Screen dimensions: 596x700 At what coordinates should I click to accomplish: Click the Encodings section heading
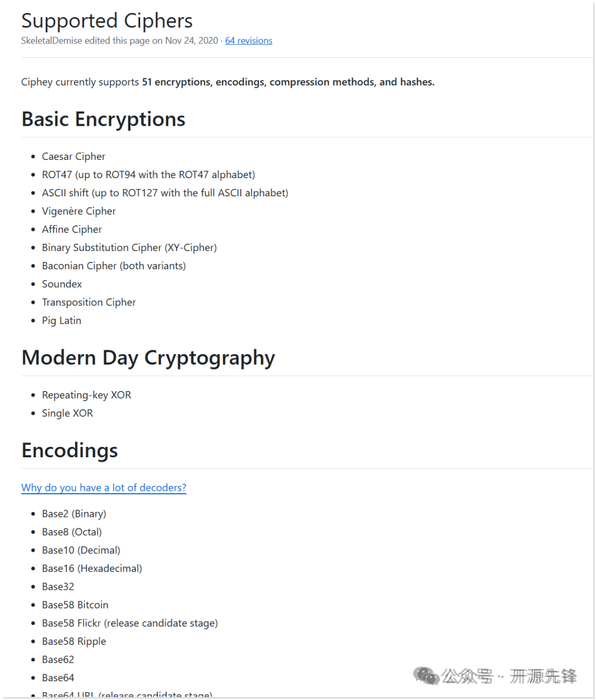click(x=70, y=451)
